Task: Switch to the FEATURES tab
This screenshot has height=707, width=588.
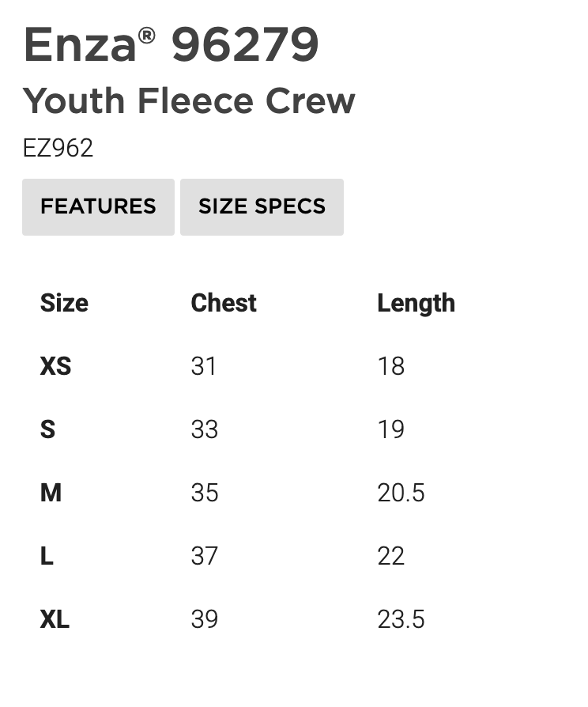Action: pyautogui.click(x=98, y=206)
